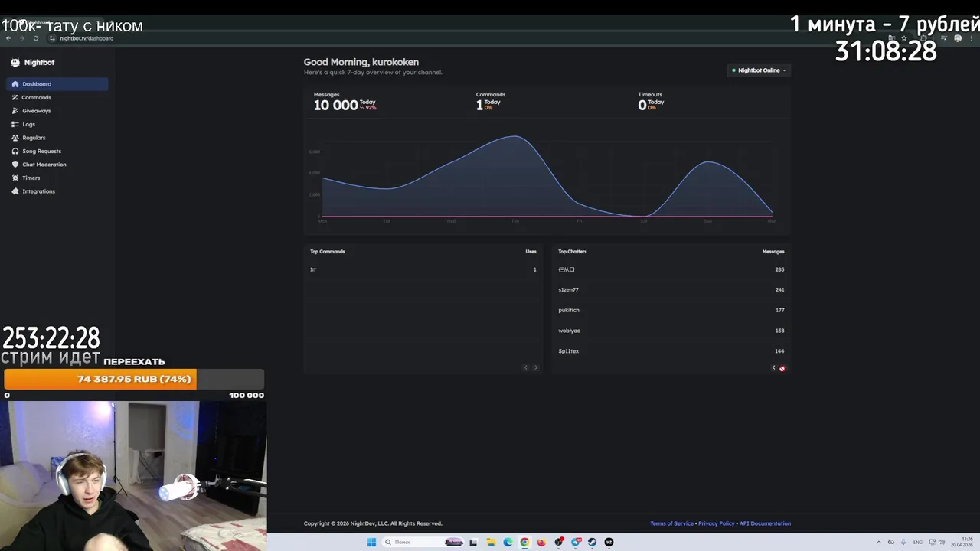Viewport: 980px width, 551px height.
Task: Open Firefox from the taskbar
Action: [541, 542]
